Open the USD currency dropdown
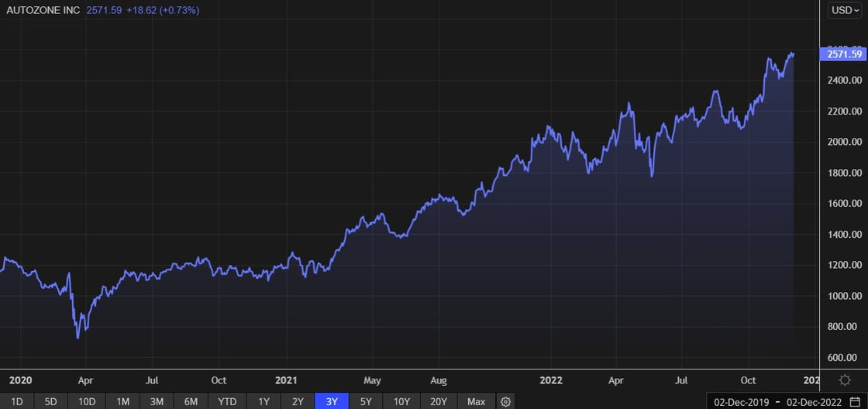 pos(845,11)
